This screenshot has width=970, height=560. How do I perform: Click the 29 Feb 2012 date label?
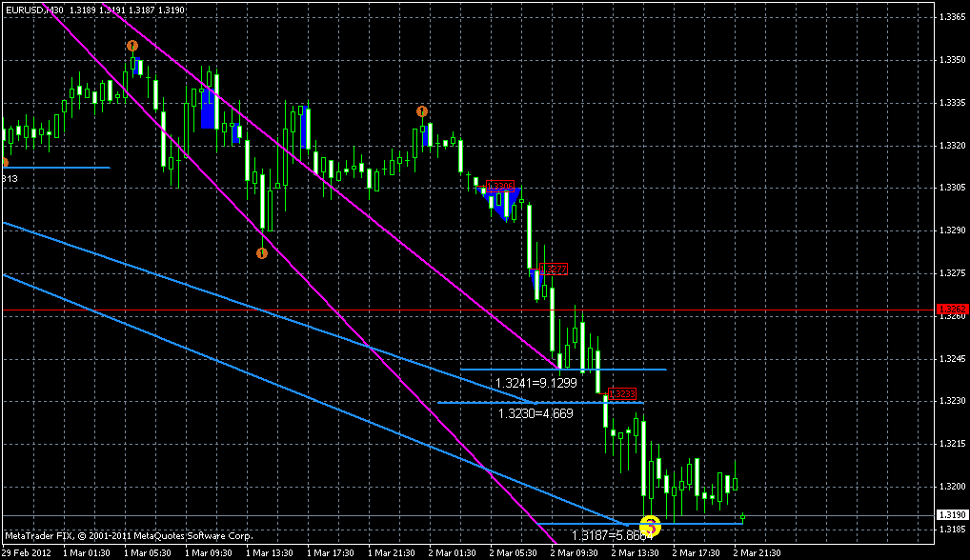point(29,550)
